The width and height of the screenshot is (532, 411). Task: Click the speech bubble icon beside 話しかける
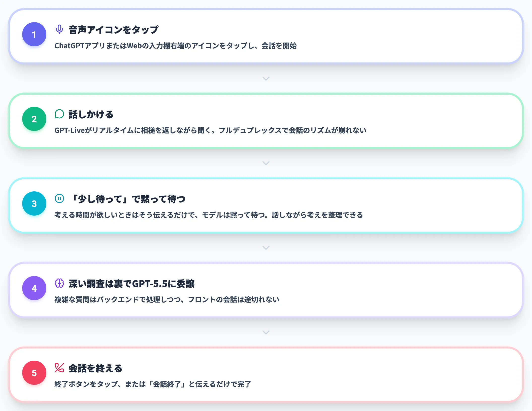tap(59, 114)
